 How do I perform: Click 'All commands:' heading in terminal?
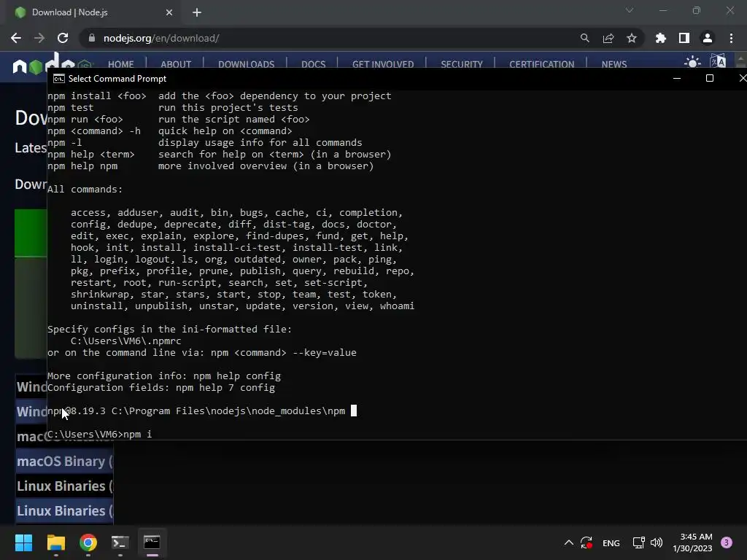coord(85,190)
